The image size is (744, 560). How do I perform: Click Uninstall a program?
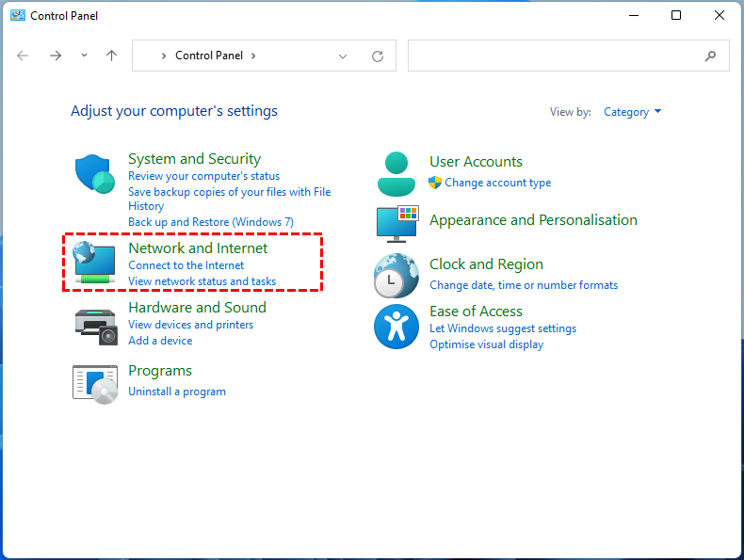(177, 392)
